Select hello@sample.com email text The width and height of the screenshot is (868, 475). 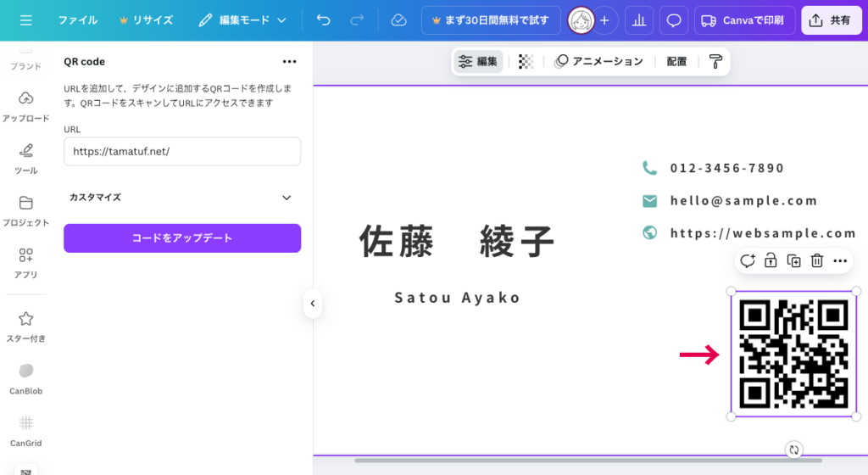[x=743, y=200]
